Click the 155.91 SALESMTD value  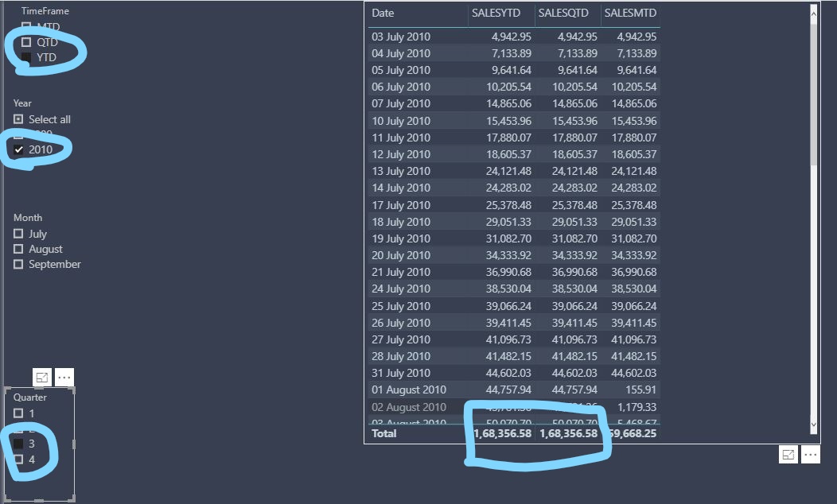click(640, 390)
